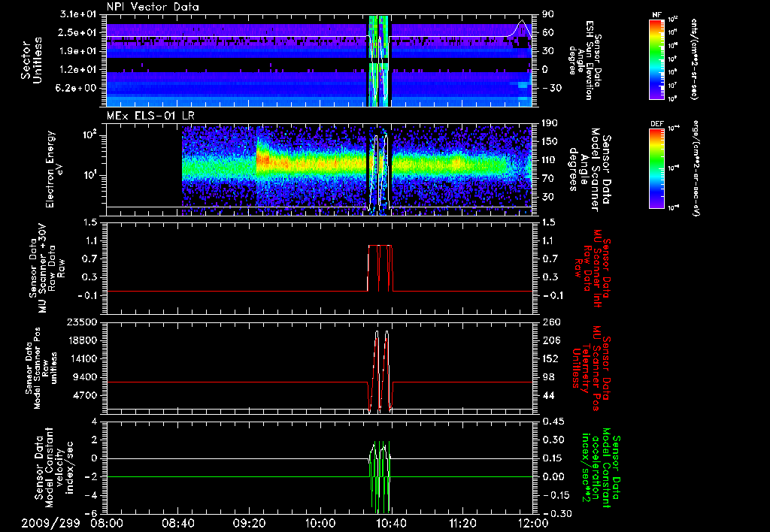Click the red square pulse in the +30V panel
The image size is (770, 532).
pos(380,268)
